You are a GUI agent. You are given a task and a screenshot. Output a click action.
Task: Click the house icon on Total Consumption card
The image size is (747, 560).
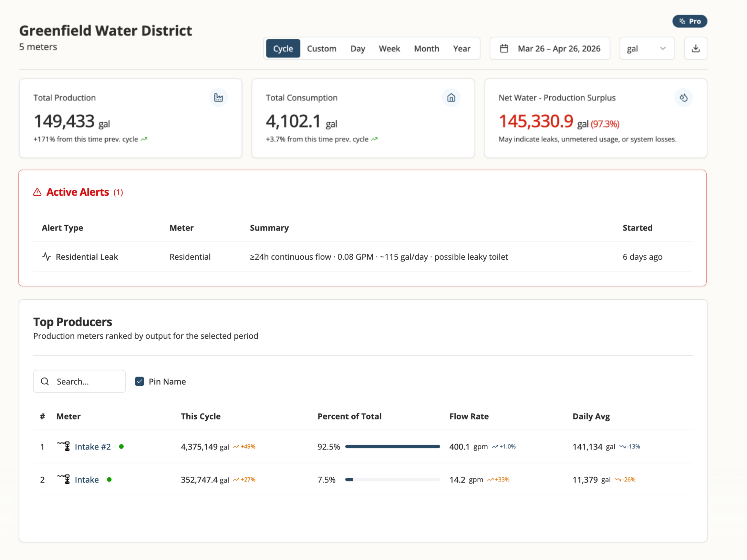coord(451,98)
